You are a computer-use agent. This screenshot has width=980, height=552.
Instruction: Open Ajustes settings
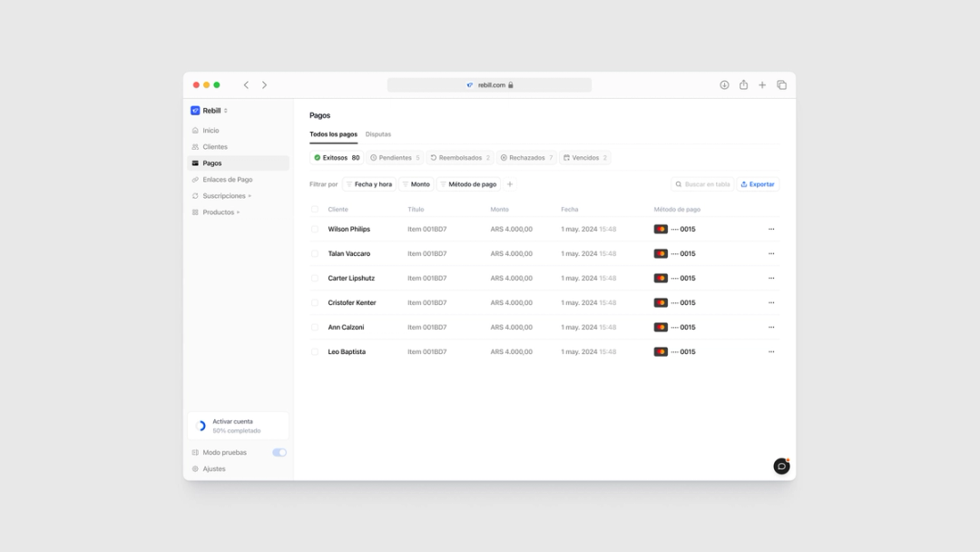coord(214,468)
